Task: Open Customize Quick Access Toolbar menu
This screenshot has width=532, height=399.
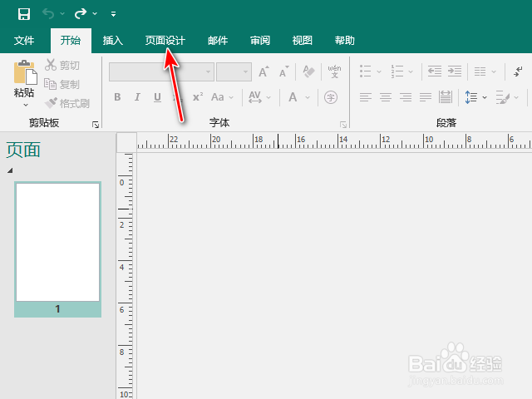Action: tap(113, 14)
